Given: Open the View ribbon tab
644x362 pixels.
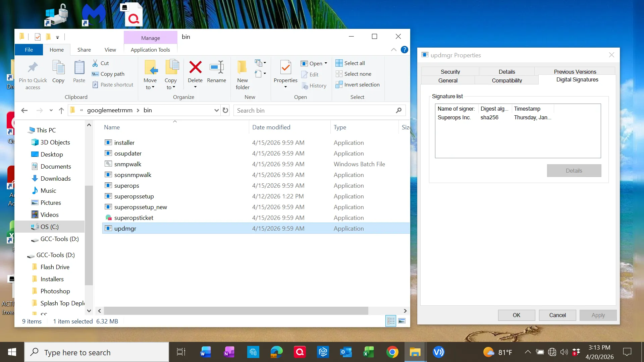Looking at the screenshot, I should click(x=110, y=50).
